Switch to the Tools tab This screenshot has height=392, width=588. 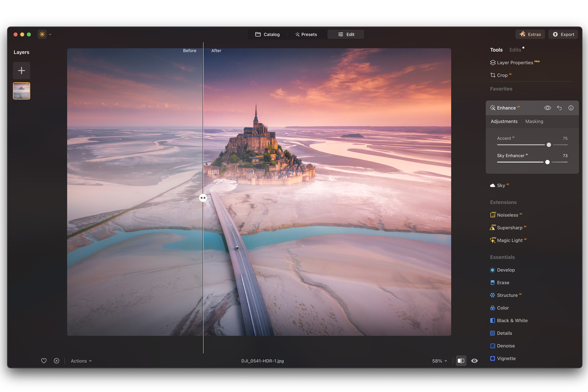[x=496, y=50]
